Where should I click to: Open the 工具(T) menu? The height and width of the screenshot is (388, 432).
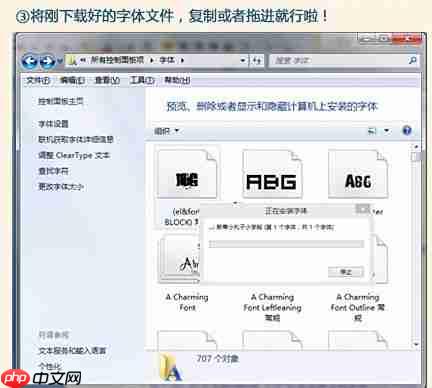tap(142, 80)
